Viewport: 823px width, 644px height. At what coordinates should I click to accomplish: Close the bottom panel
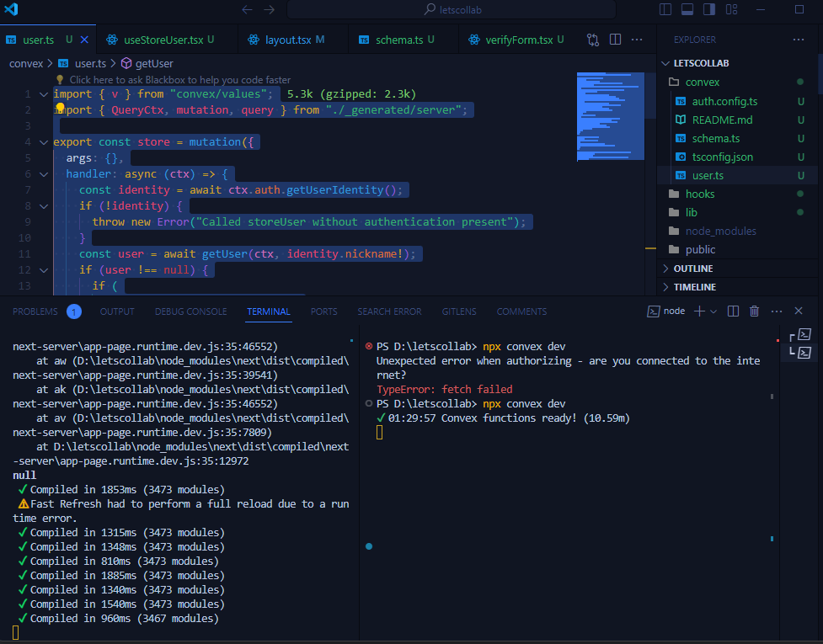tap(799, 311)
